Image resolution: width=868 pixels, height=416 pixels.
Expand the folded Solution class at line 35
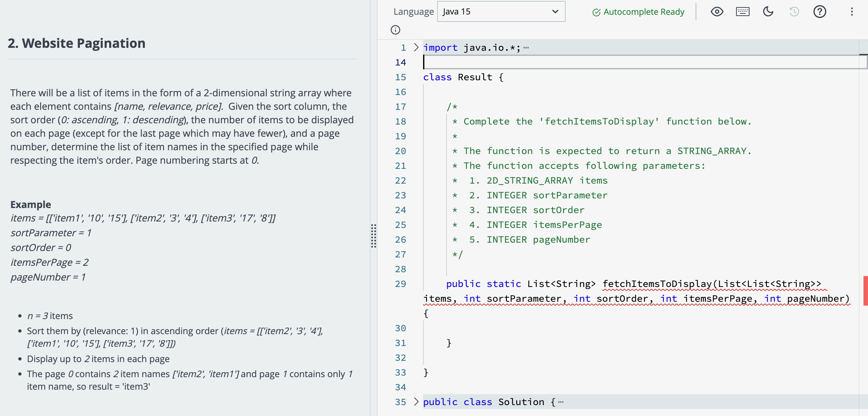tap(416, 402)
